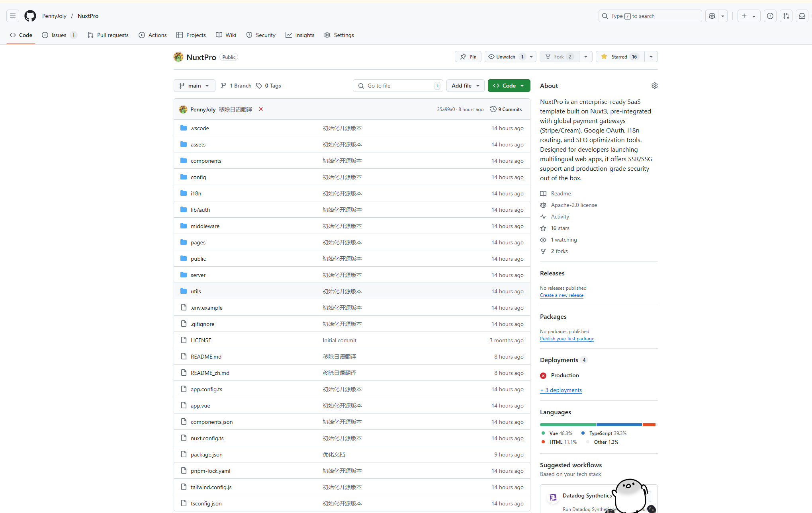812x513 pixels.
Task: Open the Settings tab
Action: [x=339, y=35]
